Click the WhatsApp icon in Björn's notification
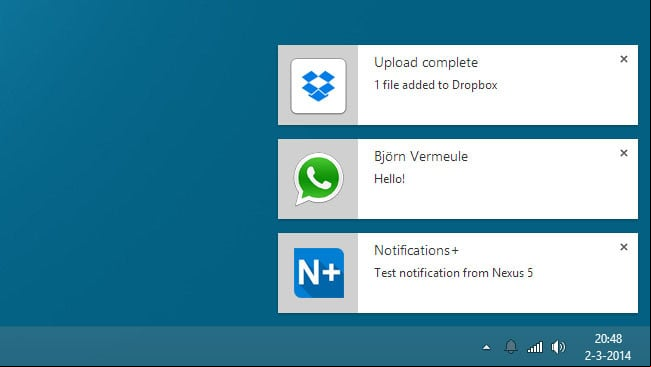Image resolution: width=651 pixels, height=367 pixels. click(x=318, y=179)
